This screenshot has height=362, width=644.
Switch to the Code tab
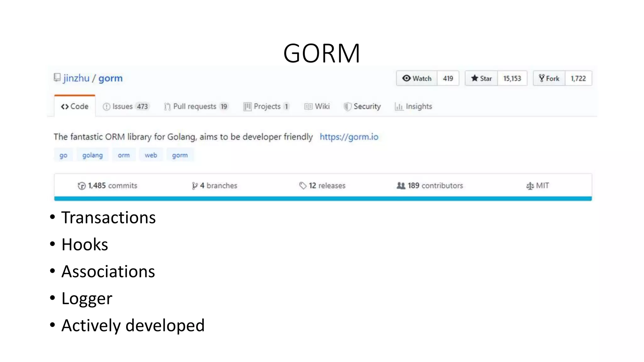click(x=75, y=106)
